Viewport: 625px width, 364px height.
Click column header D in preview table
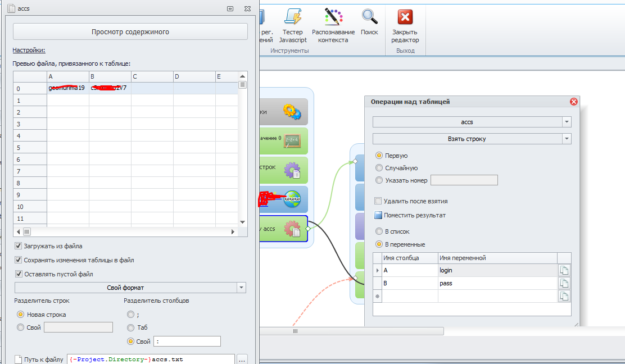pos(194,76)
